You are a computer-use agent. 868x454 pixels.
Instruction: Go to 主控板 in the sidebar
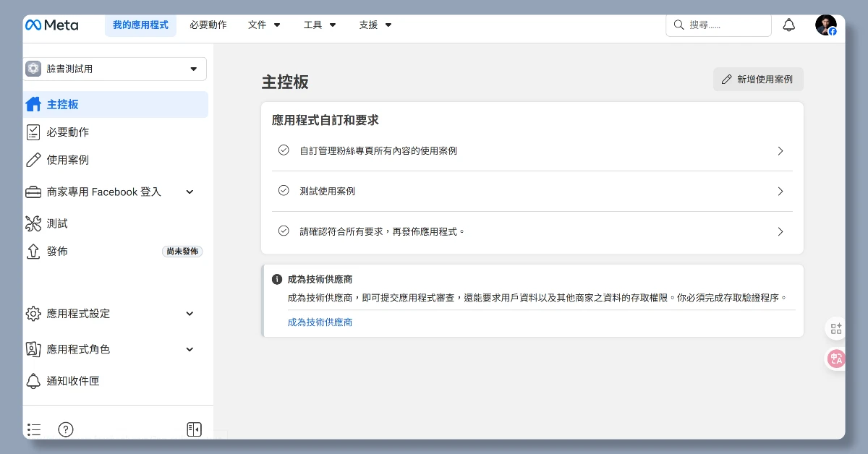click(x=116, y=104)
